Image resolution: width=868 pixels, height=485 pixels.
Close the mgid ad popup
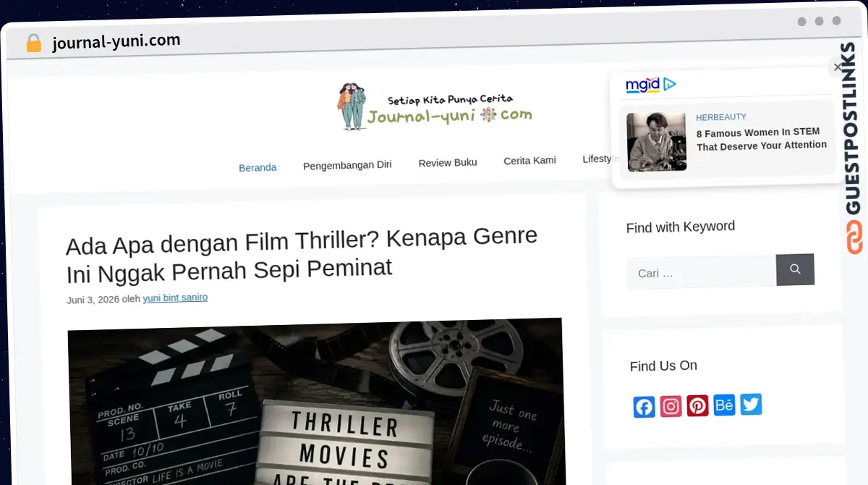(838, 67)
